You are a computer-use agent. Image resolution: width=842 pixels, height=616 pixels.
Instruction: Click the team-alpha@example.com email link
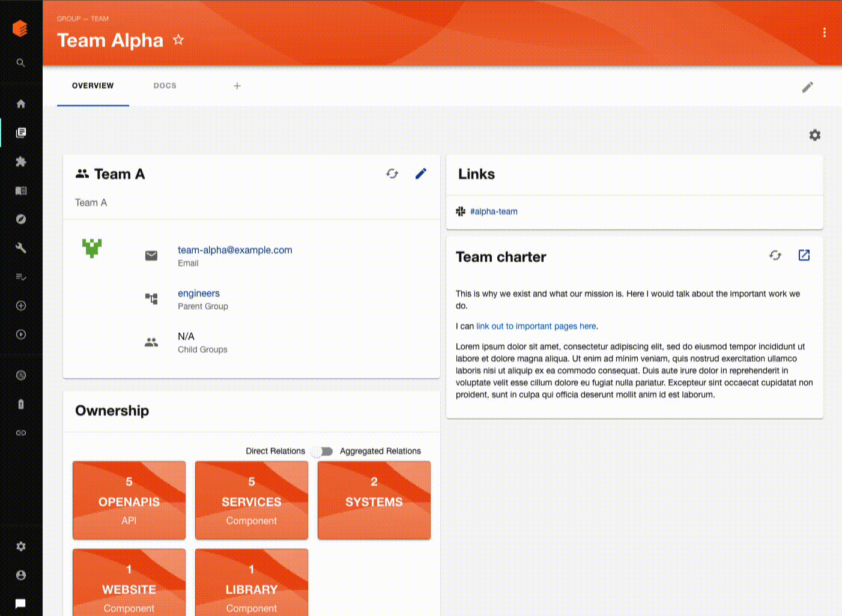point(235,250)
